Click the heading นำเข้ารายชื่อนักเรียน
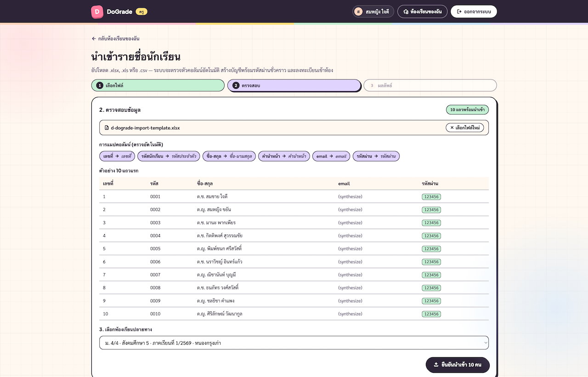Image resolution: width=588 pixels, height=377 pixels. 136,57
